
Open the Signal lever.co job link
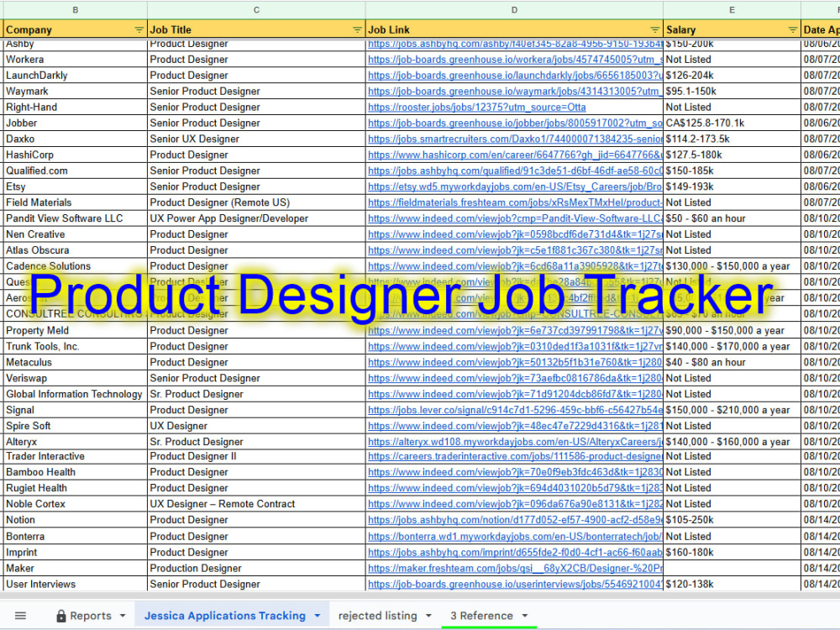(515, 410)
